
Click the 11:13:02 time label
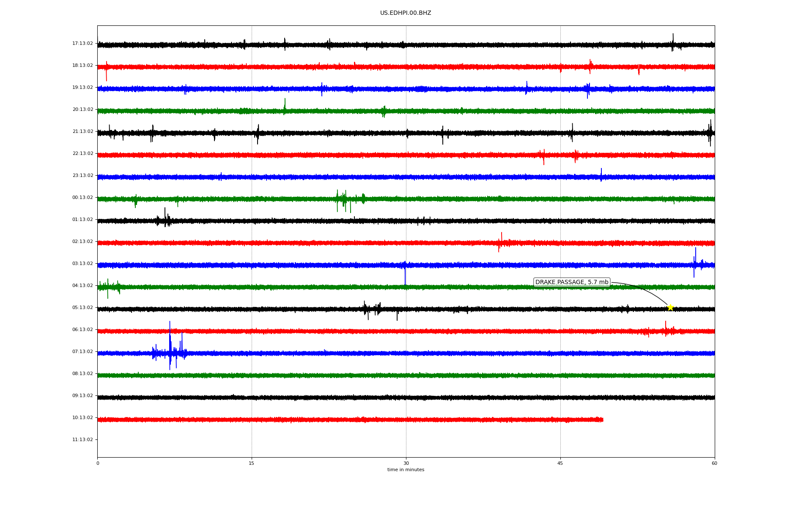(x=82, y=439)
